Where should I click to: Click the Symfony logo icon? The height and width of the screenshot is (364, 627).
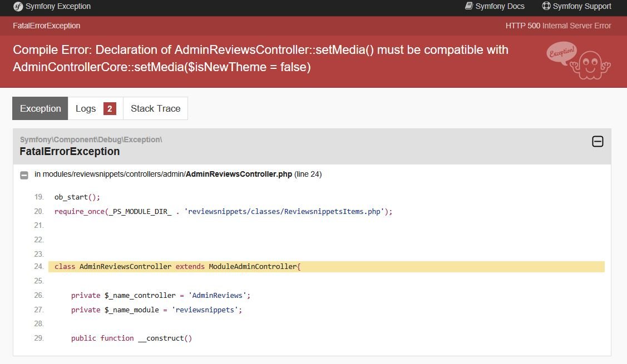coord(18,7)
